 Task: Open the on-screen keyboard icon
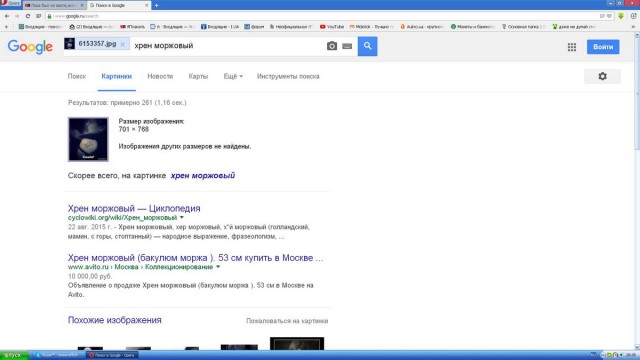tap(347, 47)
